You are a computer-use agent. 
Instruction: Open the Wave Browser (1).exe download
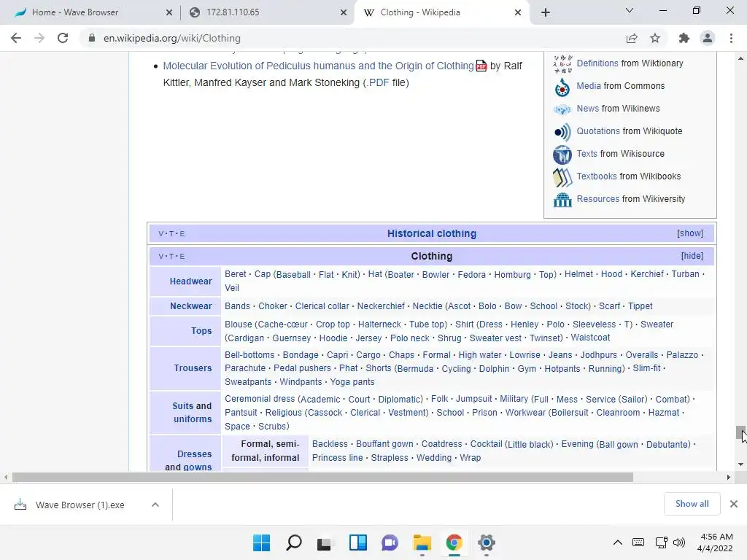point(80,505)
